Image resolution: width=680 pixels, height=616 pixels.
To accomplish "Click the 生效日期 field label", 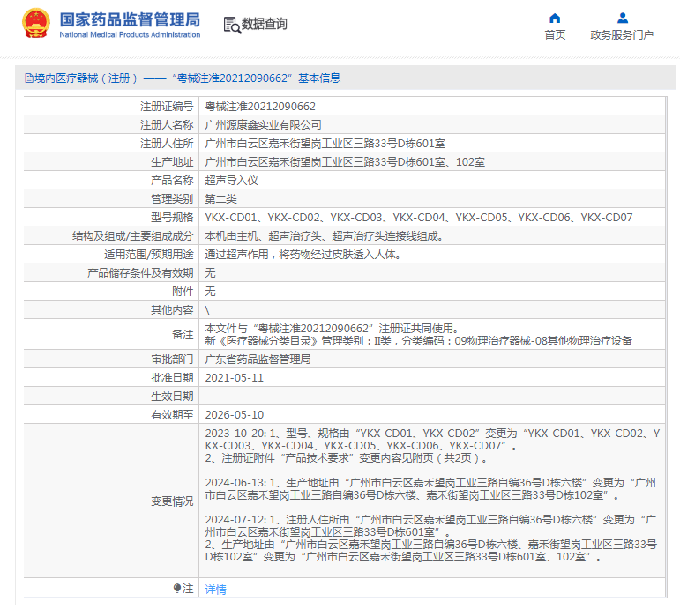I will 172,397.
